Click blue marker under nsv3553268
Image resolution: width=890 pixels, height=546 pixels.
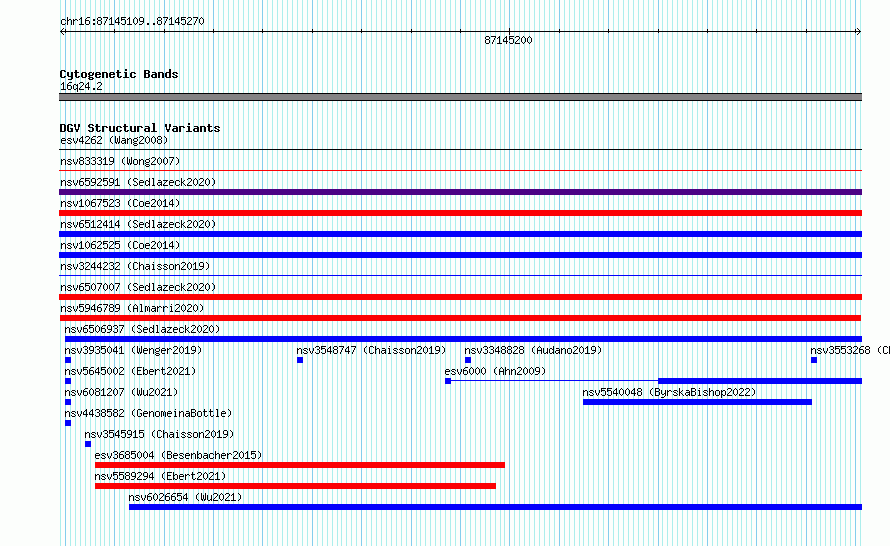(814, 360)
